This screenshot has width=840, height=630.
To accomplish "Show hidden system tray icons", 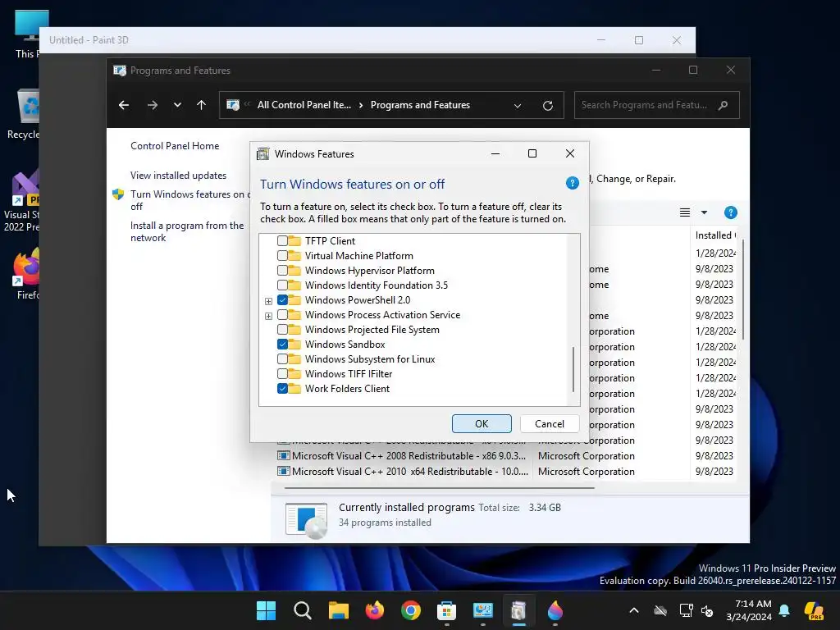I will 634,610.
